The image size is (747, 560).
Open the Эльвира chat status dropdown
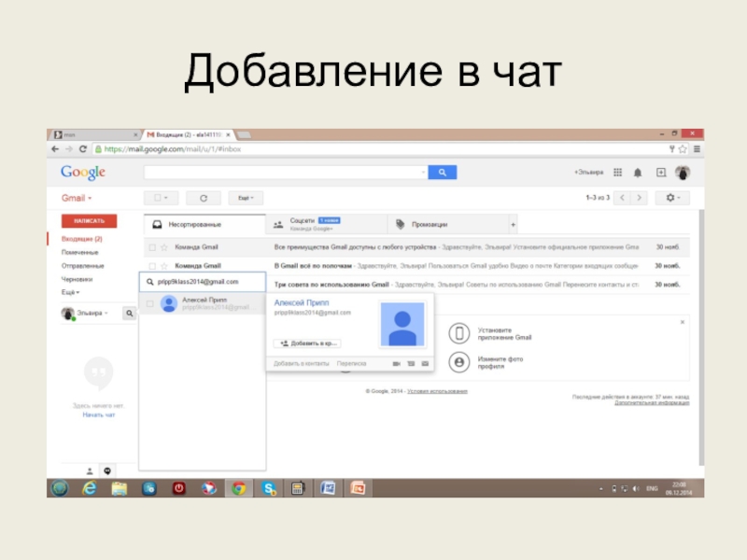pyautogui.click(x=92, y=313)
